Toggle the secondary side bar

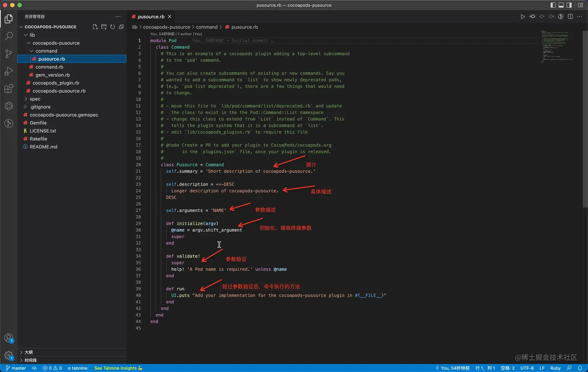pyautogui.click(x=569, y=5)
